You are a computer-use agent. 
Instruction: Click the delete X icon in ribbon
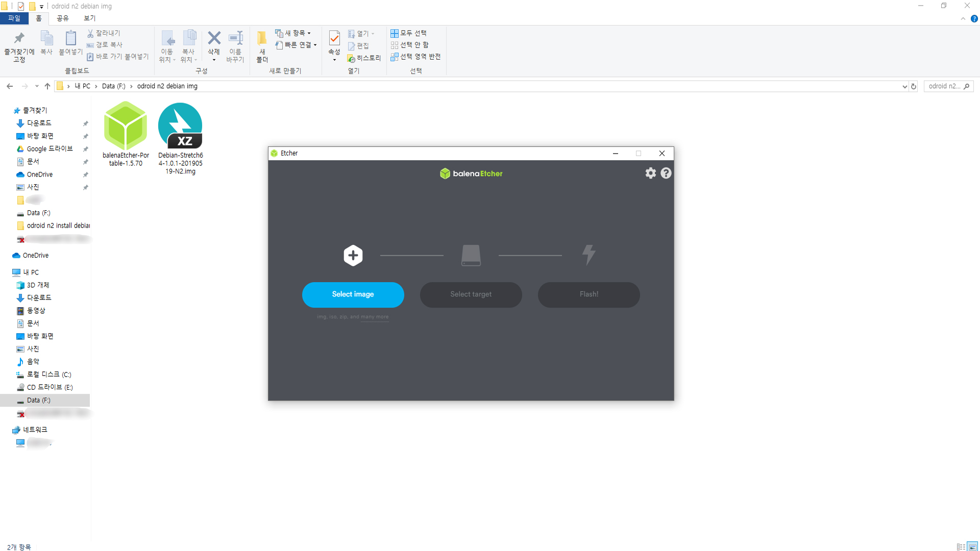[214, 38]
